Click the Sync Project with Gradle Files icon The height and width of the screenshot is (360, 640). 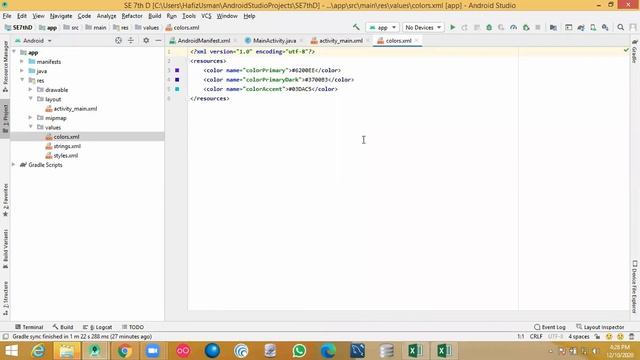[x=581, y=27]
